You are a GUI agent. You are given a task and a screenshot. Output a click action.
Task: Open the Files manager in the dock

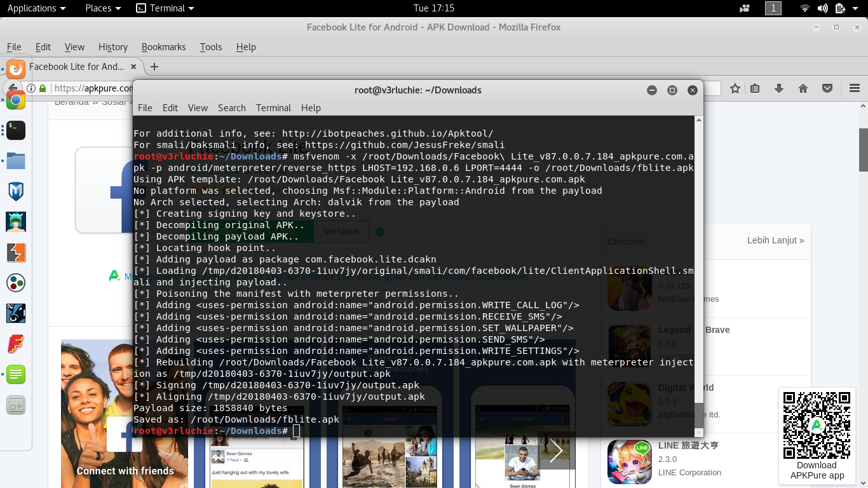tap(16, 161)
